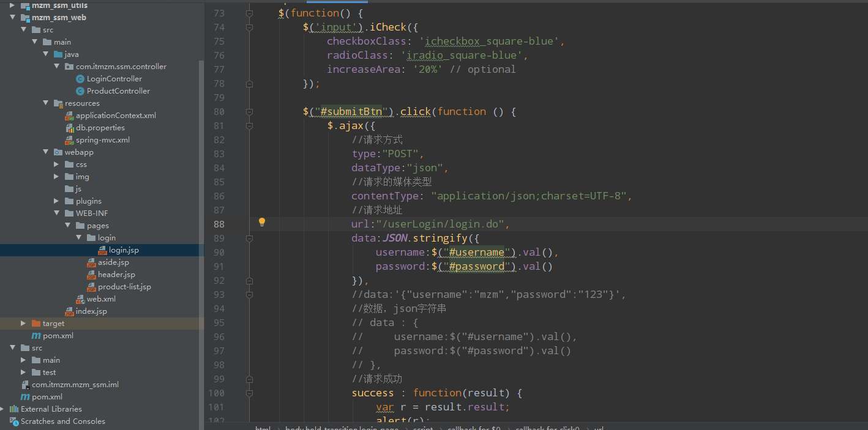868x430 pixels.
Task: Click the db.properties file icon
Action: (x=70, y=128)
